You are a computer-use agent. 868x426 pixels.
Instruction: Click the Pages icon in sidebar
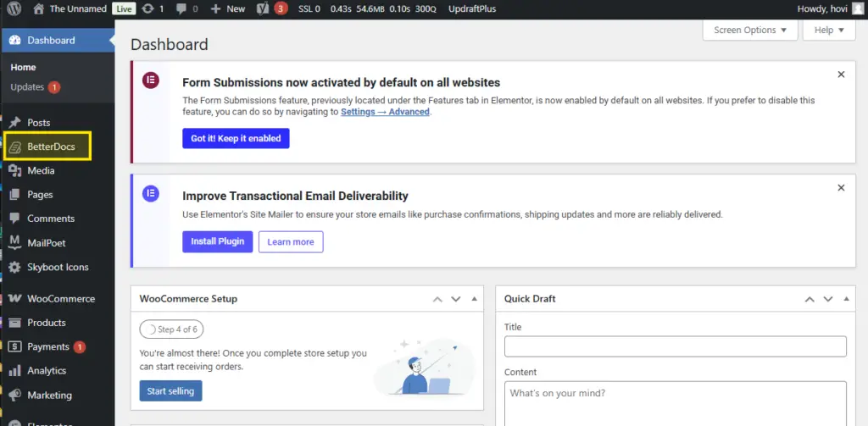(x=15, y=195)
